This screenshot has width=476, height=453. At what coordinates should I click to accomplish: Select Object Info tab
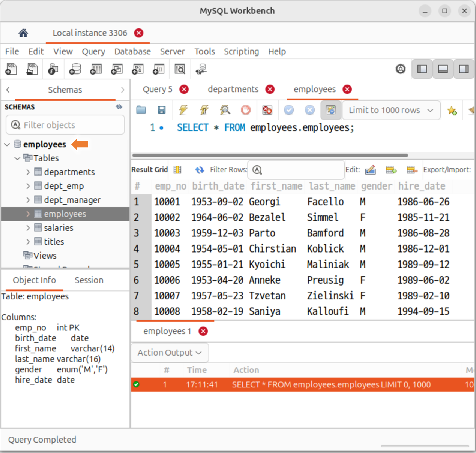34,280
